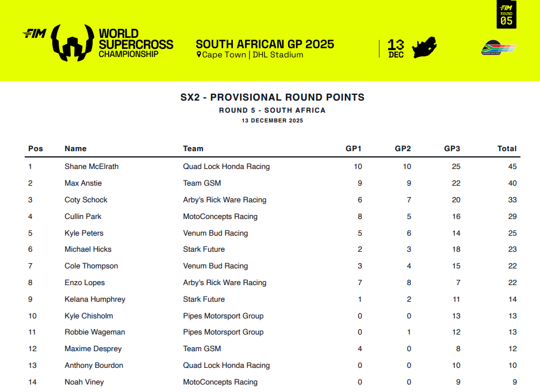The width and height of the screenshot is (540, 392).
Task: Click the Round 05 badge
Action: (506, 15)
